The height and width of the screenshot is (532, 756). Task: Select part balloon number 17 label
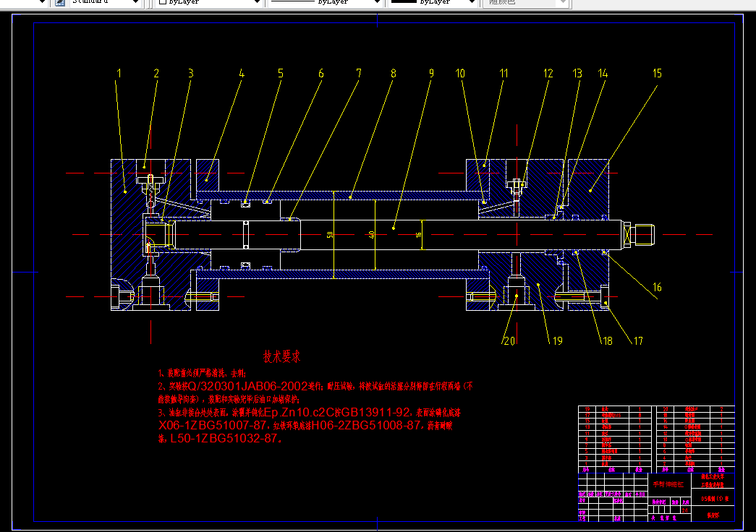tap(638, 341)
